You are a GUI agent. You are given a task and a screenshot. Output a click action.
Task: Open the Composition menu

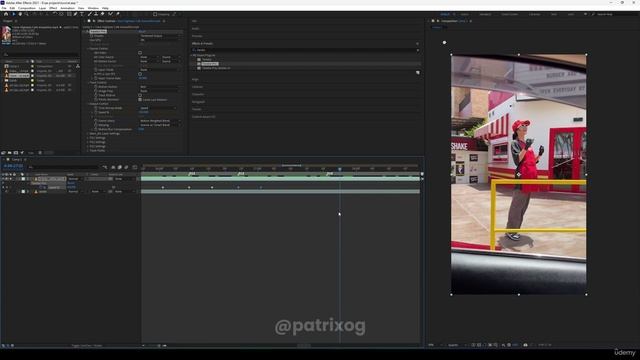point(27,8)
